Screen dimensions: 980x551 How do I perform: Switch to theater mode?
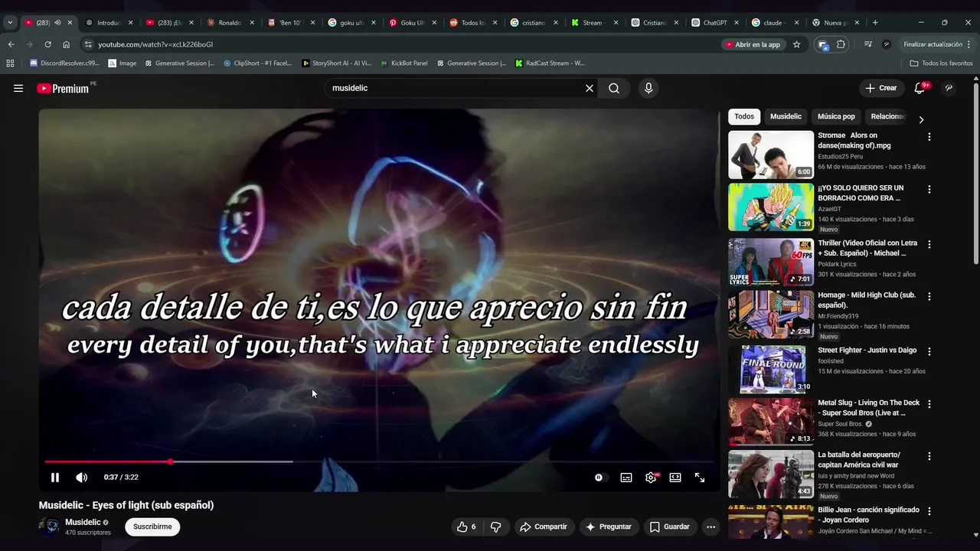pyautogui.click(x=675, y=478)
